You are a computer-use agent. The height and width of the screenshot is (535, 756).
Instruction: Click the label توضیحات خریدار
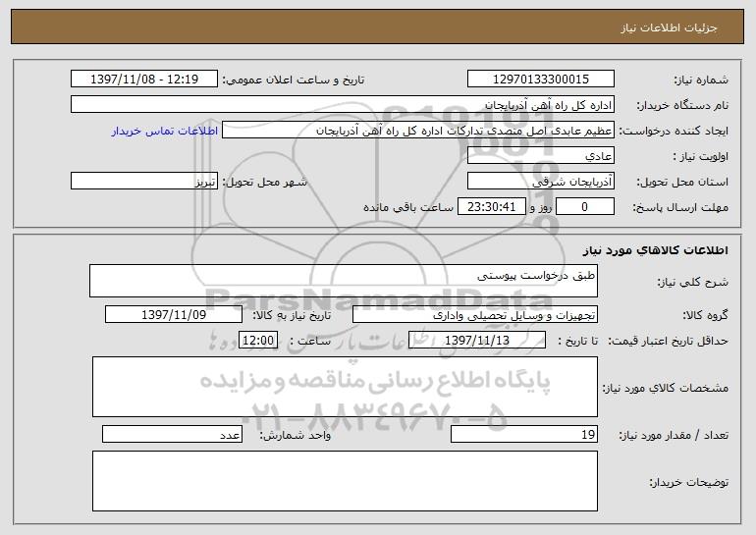[689, 482]
